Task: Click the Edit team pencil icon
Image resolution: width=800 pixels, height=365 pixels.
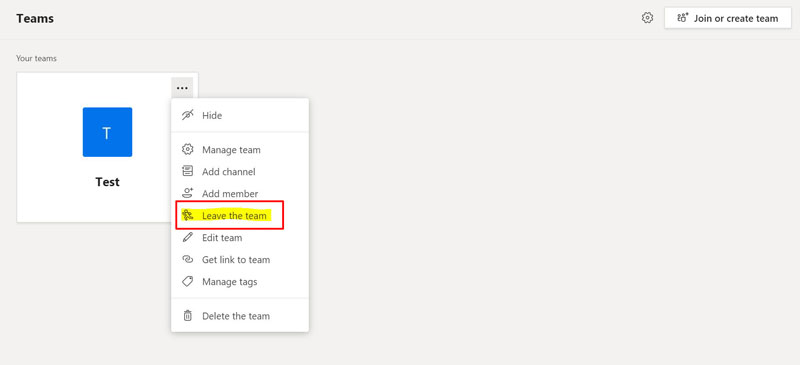Action: 188,237
